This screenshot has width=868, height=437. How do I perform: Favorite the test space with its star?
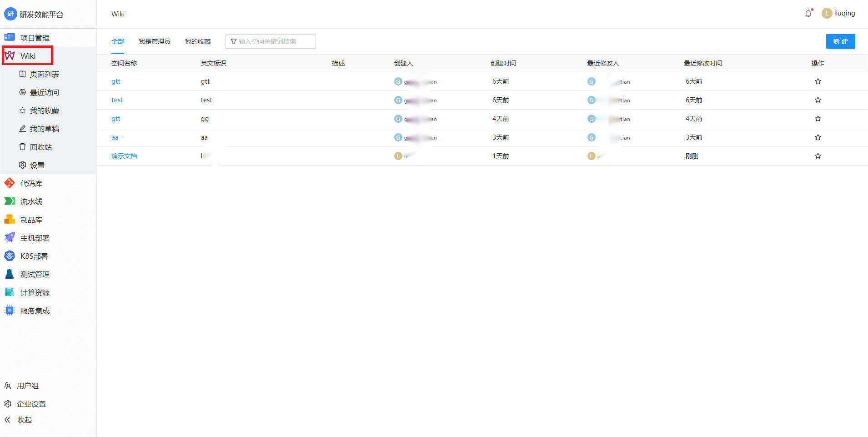(x=818, y=100)
